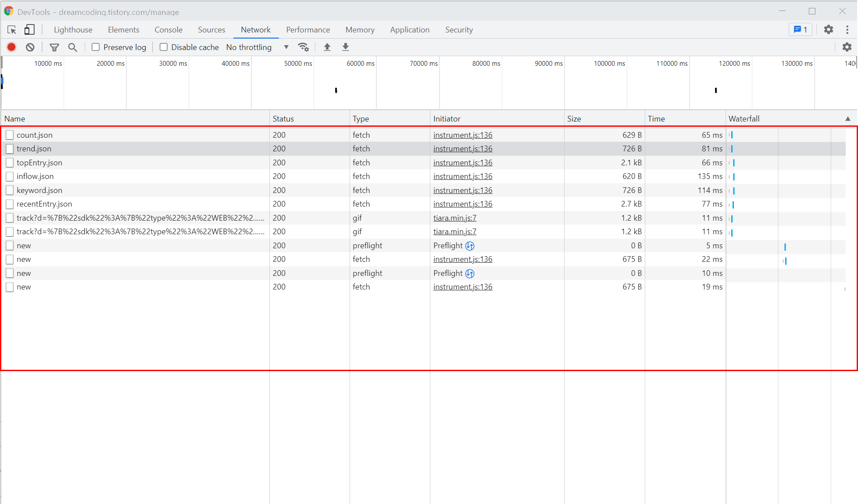This screenshot has width=858, height=504.
Task: Toggle the Waterfall column sort arrow
Action: point(847,119)
